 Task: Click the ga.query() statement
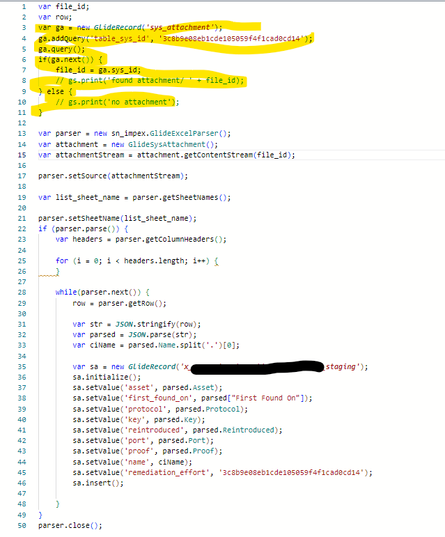pyautogui.click(x=62, y=49)
